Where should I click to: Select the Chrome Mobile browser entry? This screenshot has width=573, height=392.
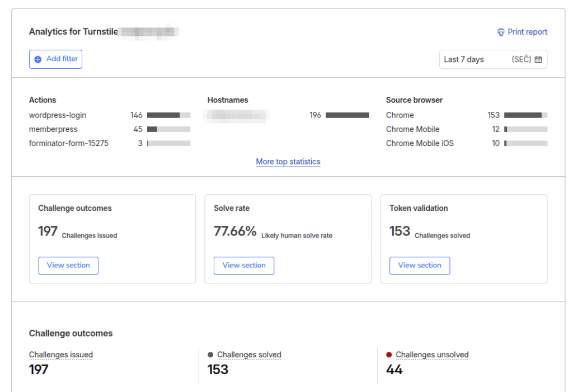pos(467,129)
